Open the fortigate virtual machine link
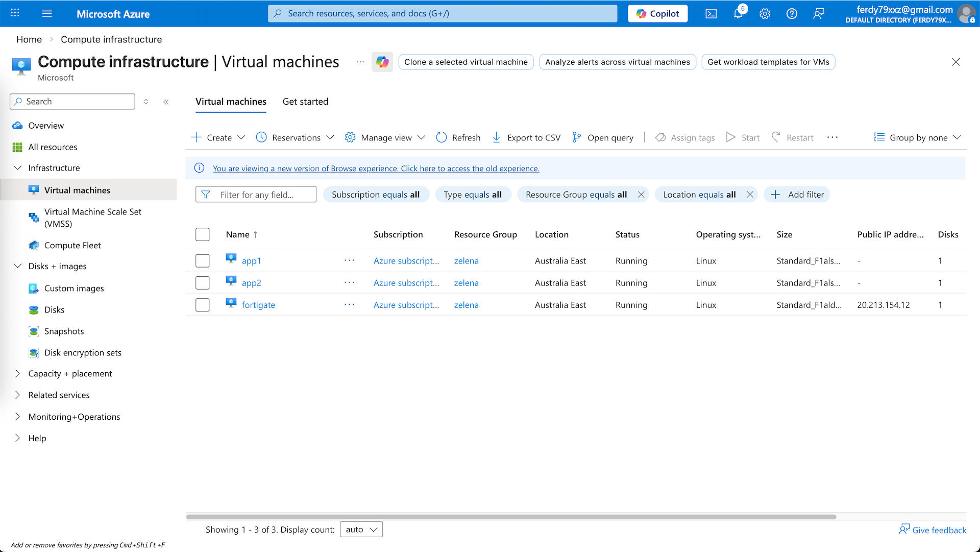 coord(258,305)
